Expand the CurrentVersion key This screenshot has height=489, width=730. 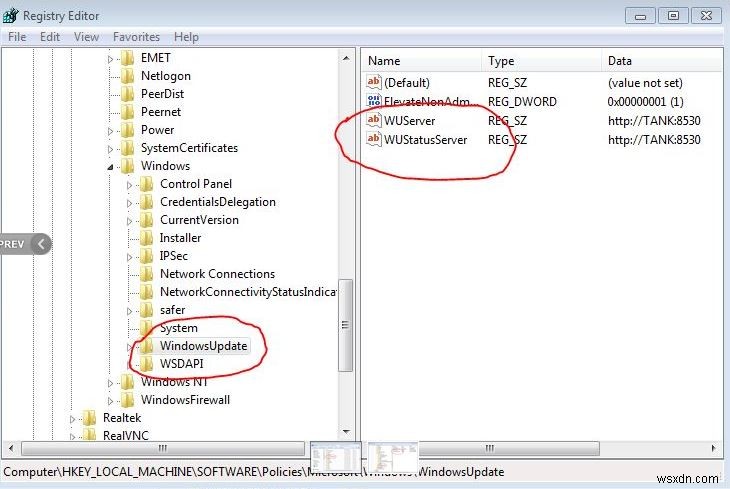point(129,221)
